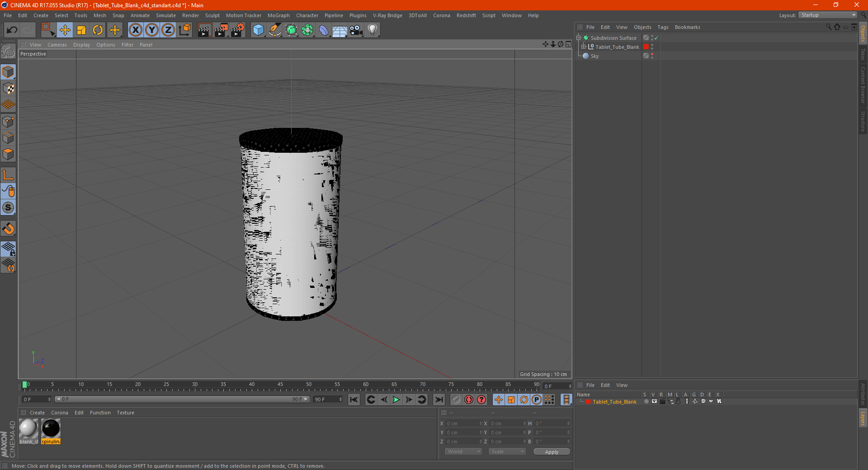Click the timeline preview range slider

(182, 399)
